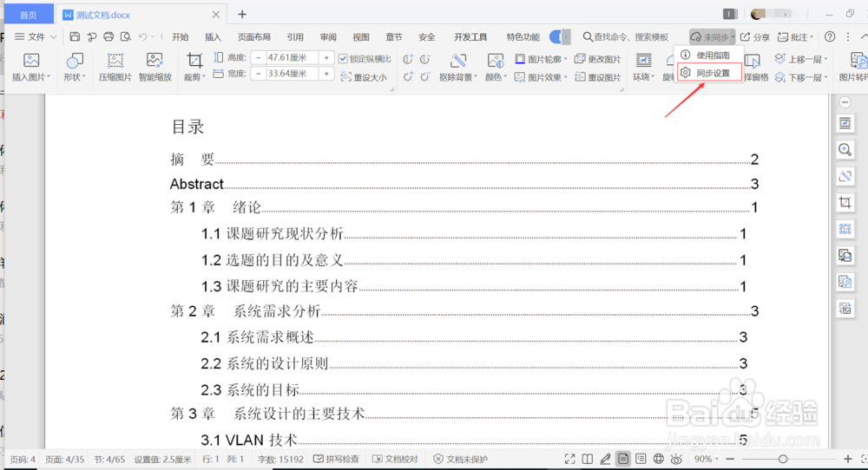Click the circled minus icon in right sidebar
This screenshot has width=868, height=470.
(x=845, y=102)
